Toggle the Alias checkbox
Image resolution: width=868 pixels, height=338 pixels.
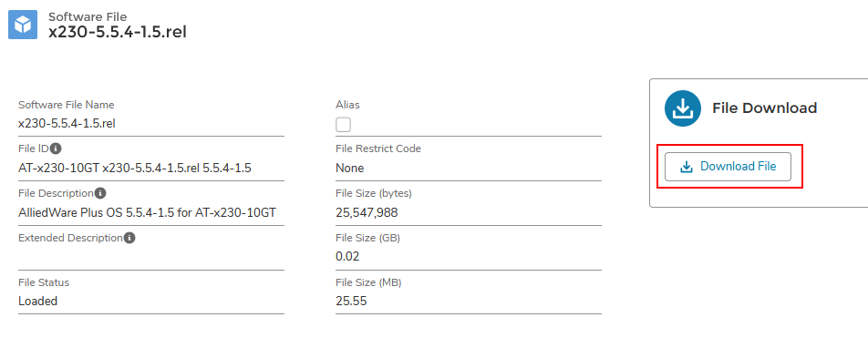tap(343, 125)
